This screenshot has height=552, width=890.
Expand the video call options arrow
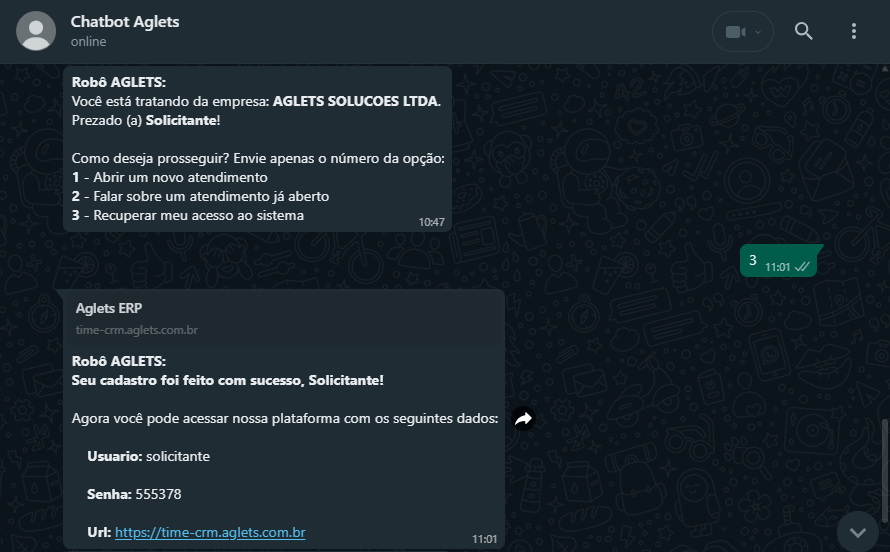click(x=758, y=32)
